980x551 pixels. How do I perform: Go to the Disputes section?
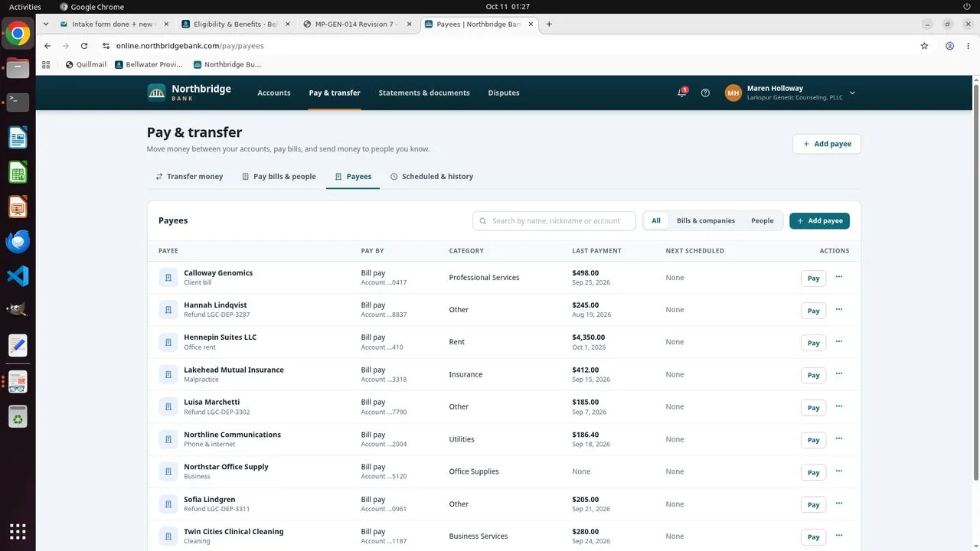[x=504, y=93]
